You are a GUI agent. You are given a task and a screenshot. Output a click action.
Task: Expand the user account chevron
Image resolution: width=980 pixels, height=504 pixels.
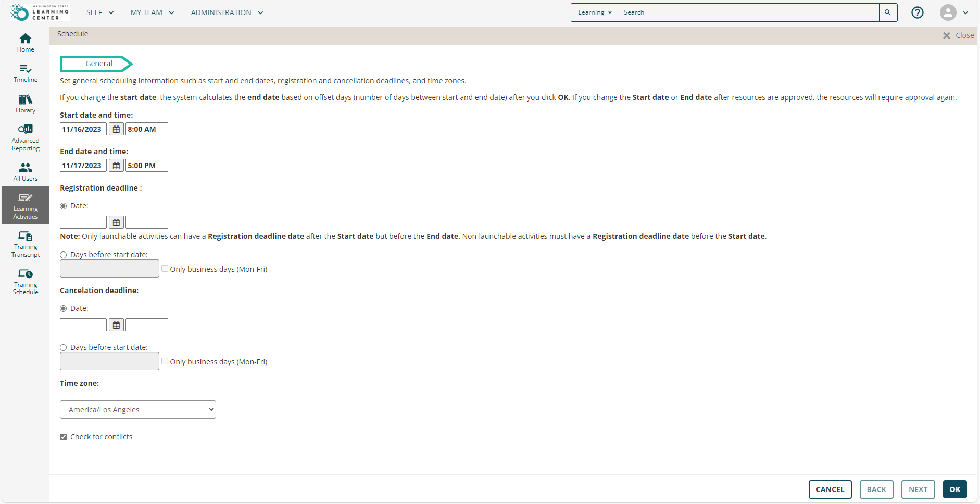coord(966,13)
